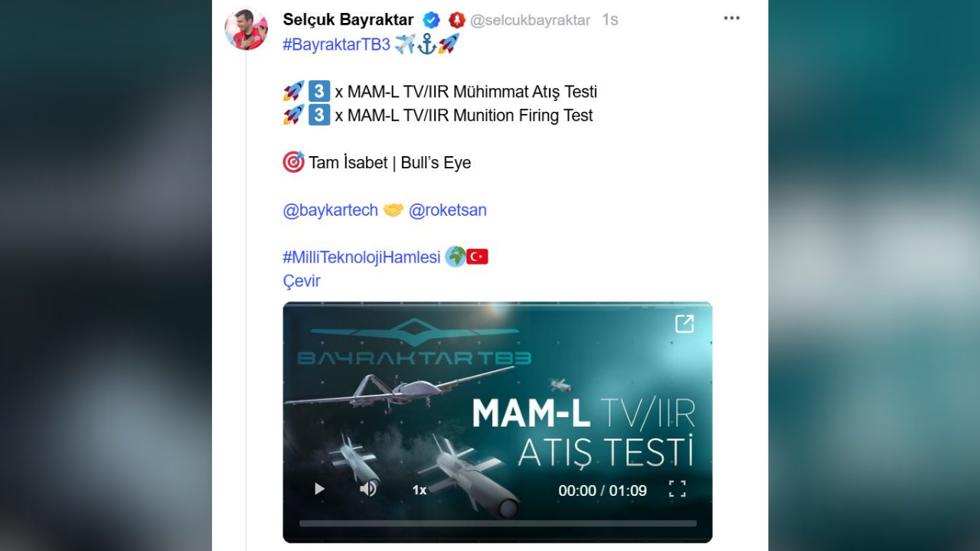
Task: Click the 00:00 / 01:09 time display
Action: [603, 491]
